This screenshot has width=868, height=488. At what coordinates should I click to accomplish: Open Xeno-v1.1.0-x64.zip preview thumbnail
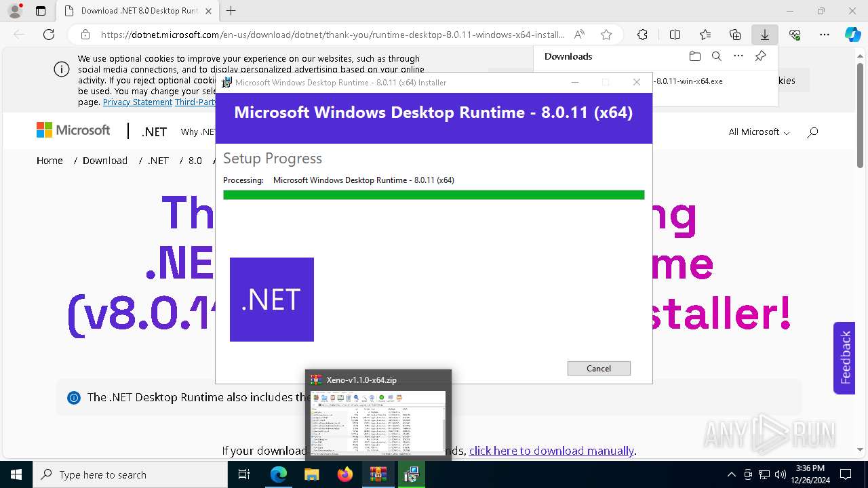pyautogui.click(x=378, y=422)
